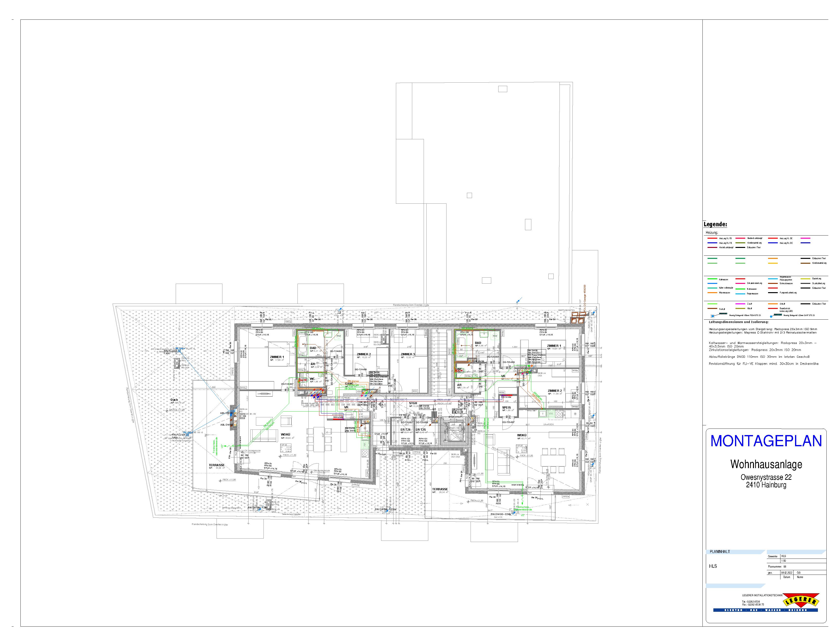Click the MONTAGEPLAN title text
Screen dimensions: 840x630
click(766, 441)
